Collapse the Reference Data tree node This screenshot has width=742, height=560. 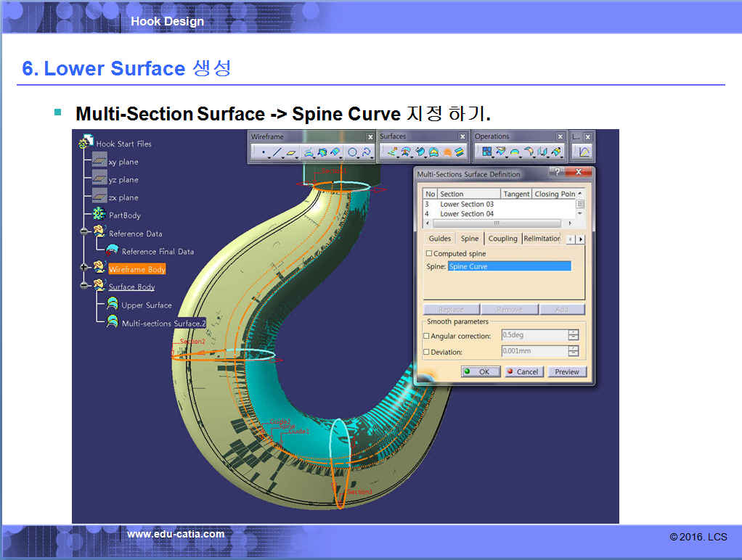point(85,233)
